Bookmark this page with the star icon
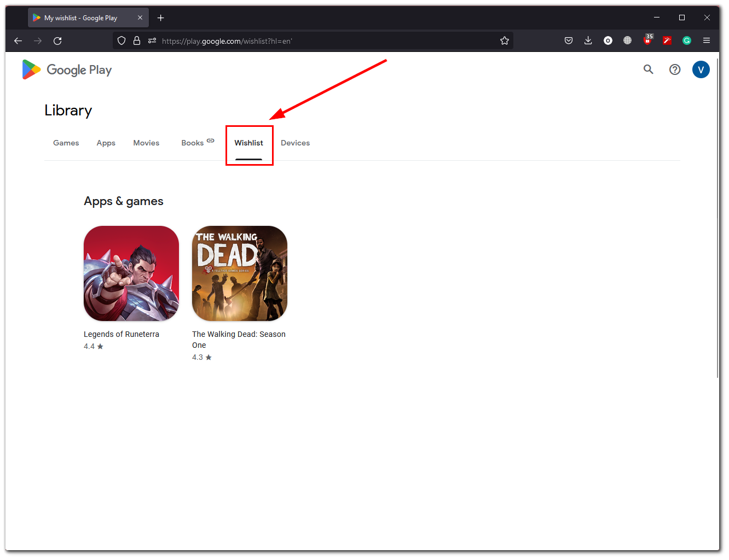The height and width of the screenshot is (560, 729). 505,40
